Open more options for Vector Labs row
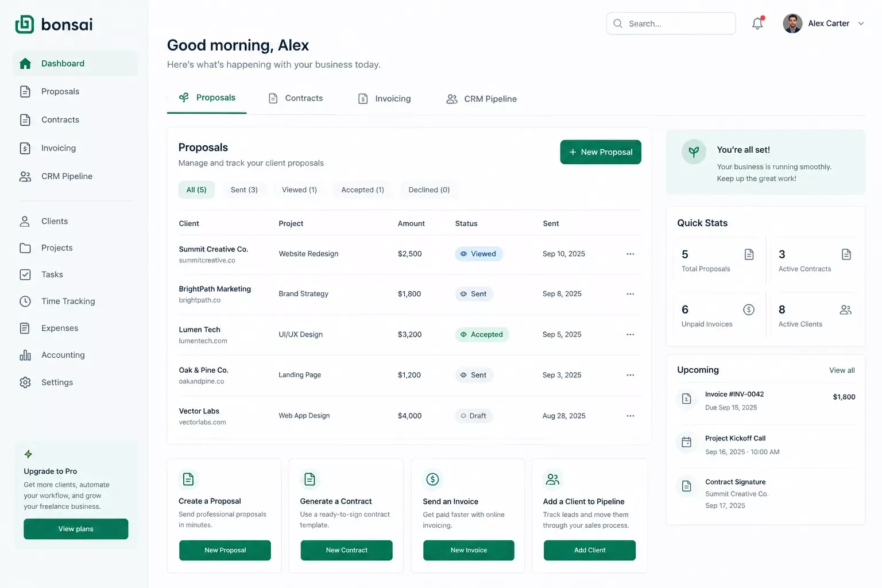The height and width of the screenshot is (588, 882). (x=630, y=416)
